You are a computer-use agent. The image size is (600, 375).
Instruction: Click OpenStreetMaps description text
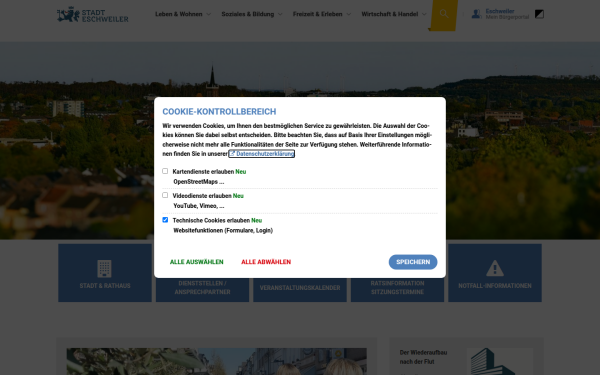[x=199, y=181]
